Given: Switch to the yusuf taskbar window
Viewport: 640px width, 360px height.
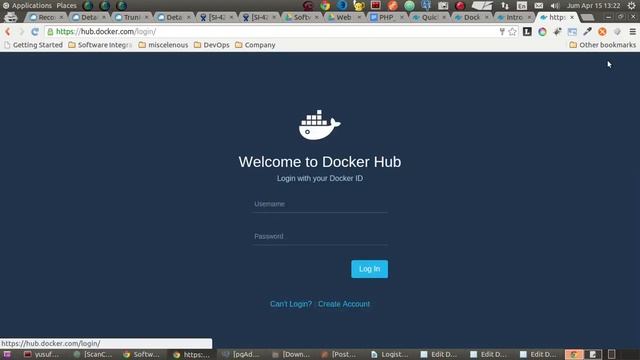Looking at the screenshot, I should click(x=42, y=354).
